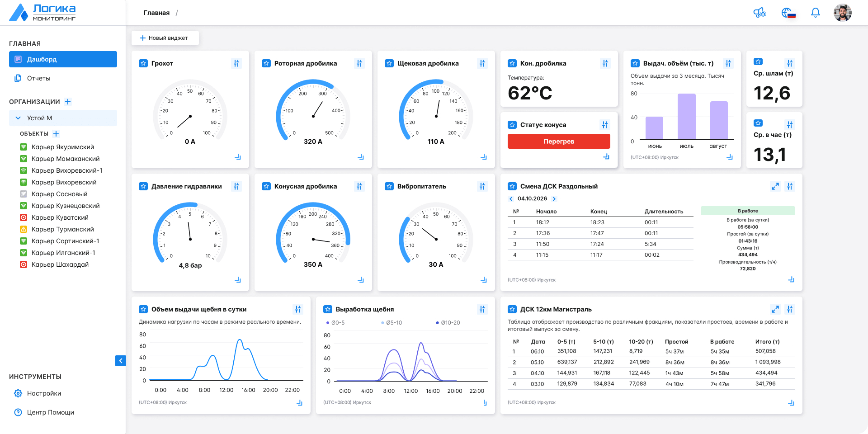Toggle the Ø0-5 legend series
The image size is (868, 434).
[x=335, y=323]
